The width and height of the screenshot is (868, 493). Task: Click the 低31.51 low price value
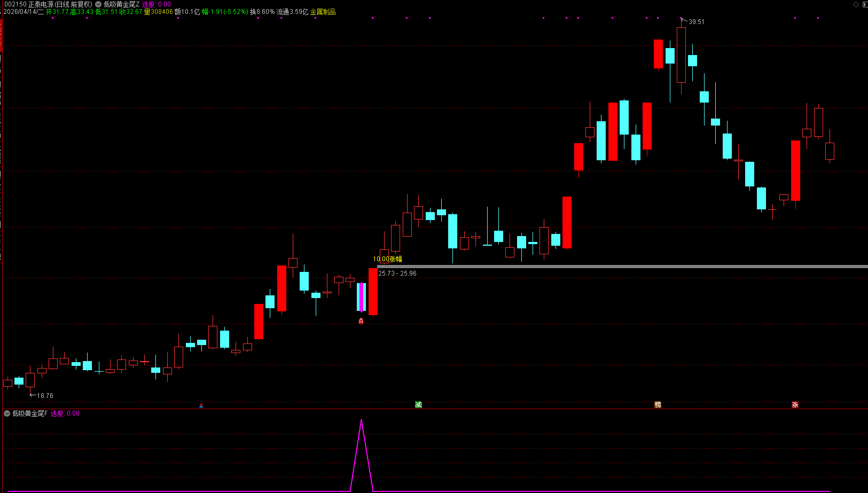[106, 12]
